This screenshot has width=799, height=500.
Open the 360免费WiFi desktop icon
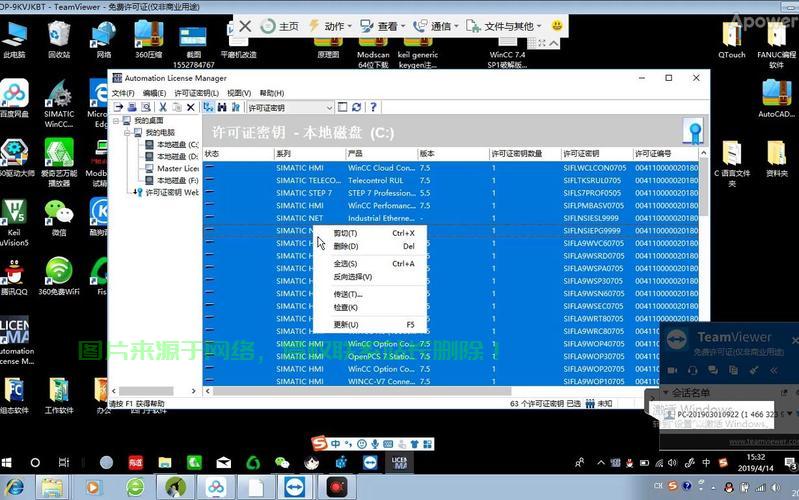[59, 276]
